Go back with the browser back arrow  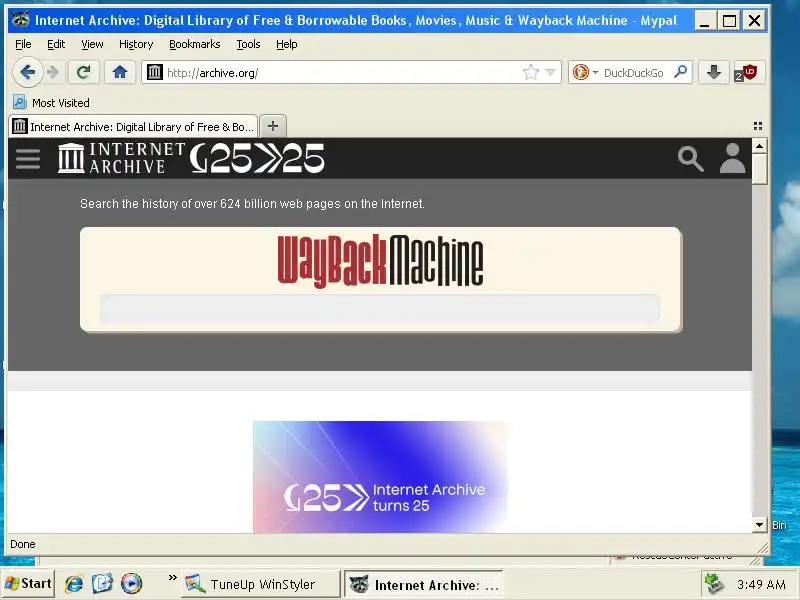pyautogui.click(x=28, y=72)
